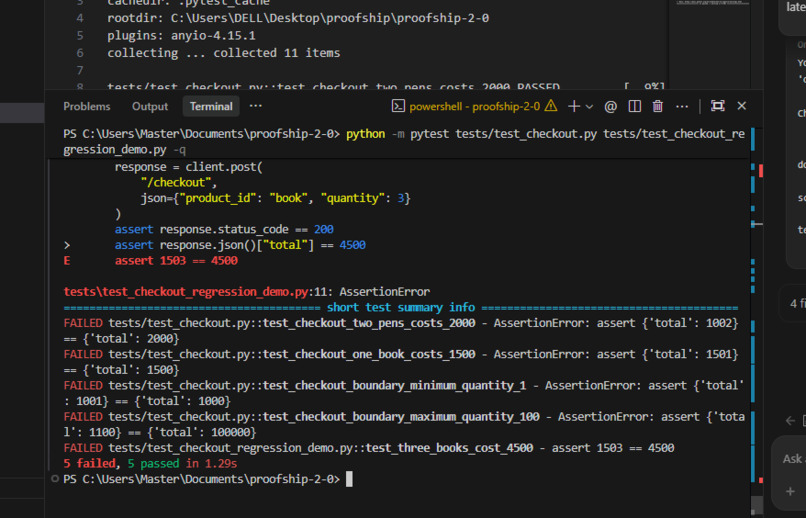Screen dimensions: 806x518
Task: Click the 'assert response.json()["total"] == 4500' line
Action: pos(240,245)
